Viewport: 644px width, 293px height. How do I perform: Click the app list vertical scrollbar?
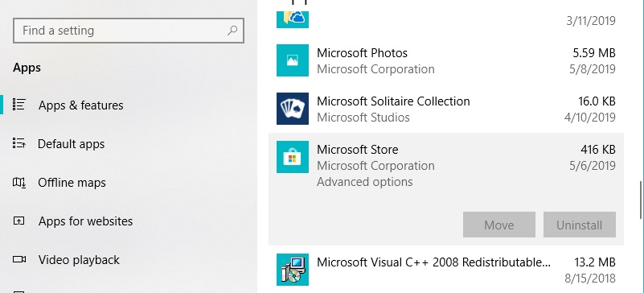click(641, 200)
